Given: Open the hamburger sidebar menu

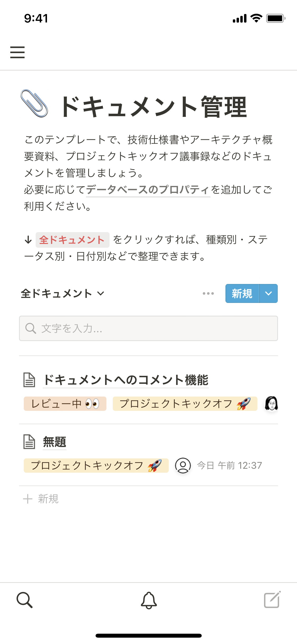Looking at the screenshot, I should 17,52.
